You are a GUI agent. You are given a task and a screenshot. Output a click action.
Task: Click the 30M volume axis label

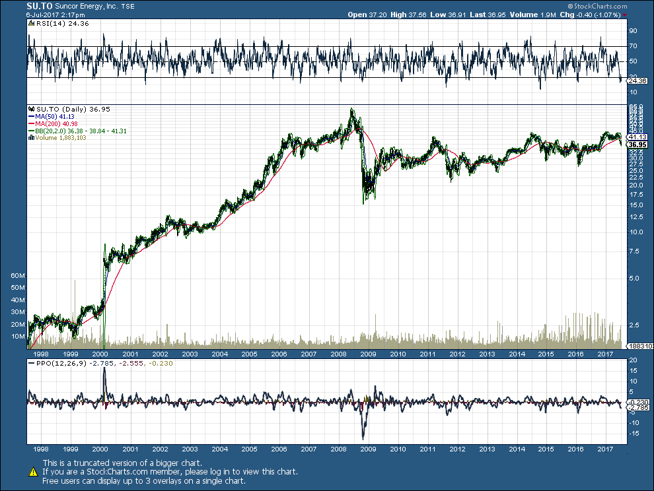[18, 312]
